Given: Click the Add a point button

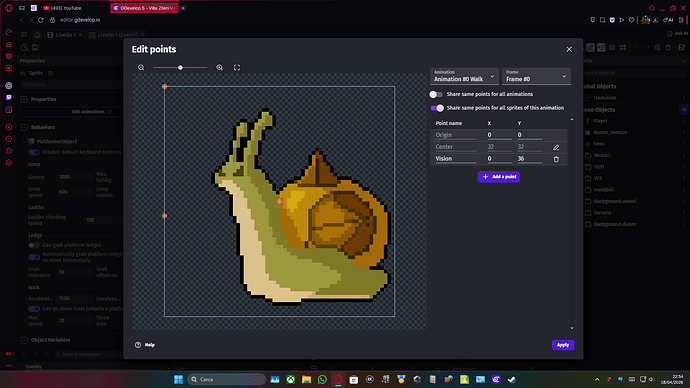Looking at the screenshot, I should [499, 176].
